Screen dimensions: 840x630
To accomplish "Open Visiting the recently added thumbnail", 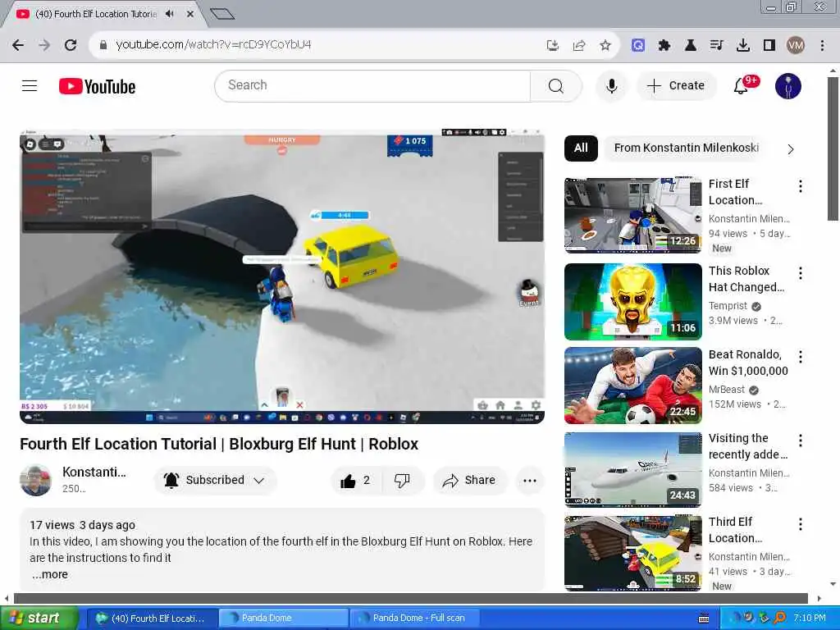I will [632, 469].
